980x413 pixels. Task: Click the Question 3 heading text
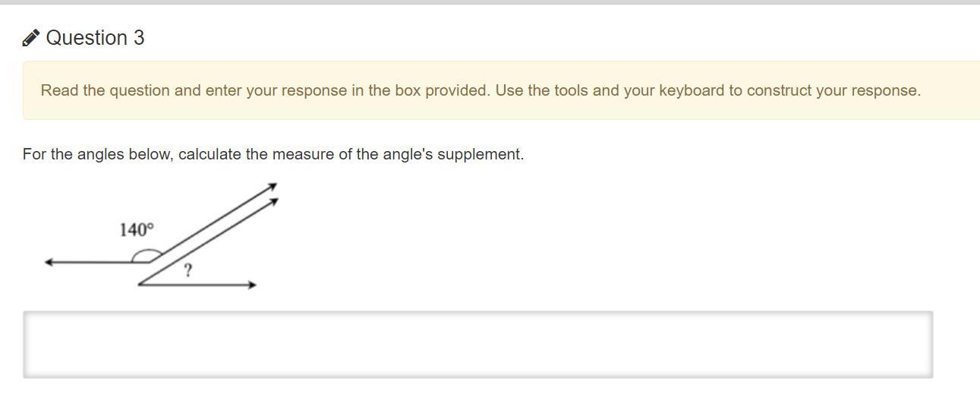click(95, 38)
